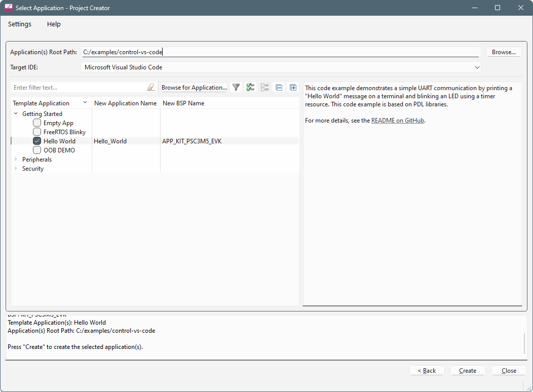Screen dimensions: 533x392
Task: Click the unselect all applications icon
Action: [x=264, y=88]
